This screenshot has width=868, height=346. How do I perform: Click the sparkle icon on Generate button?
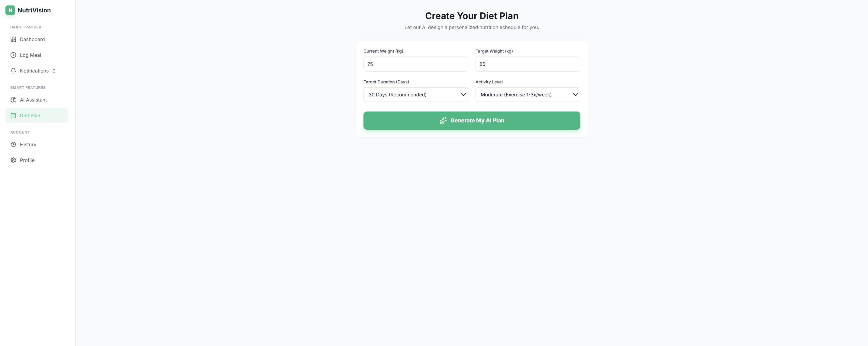click(x=443, y=121)
